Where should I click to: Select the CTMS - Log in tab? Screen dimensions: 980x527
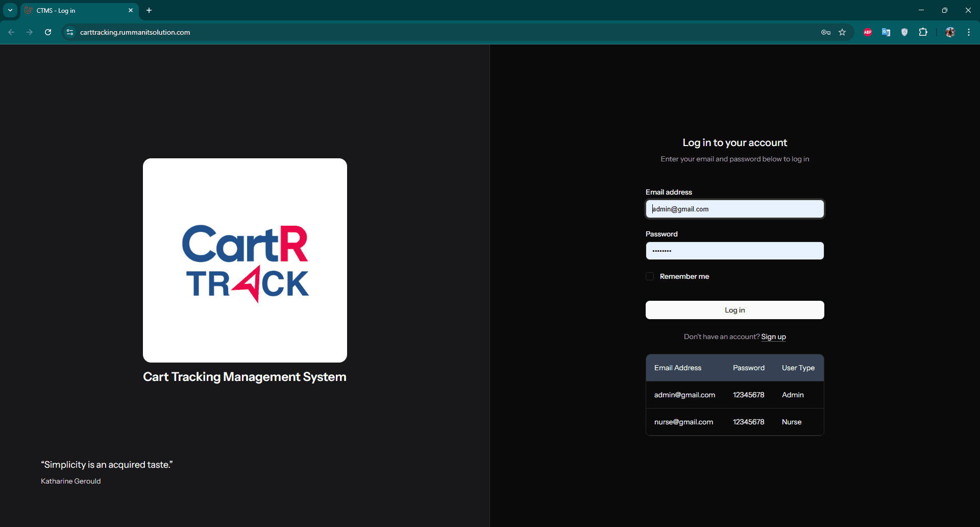coord(79,10)
